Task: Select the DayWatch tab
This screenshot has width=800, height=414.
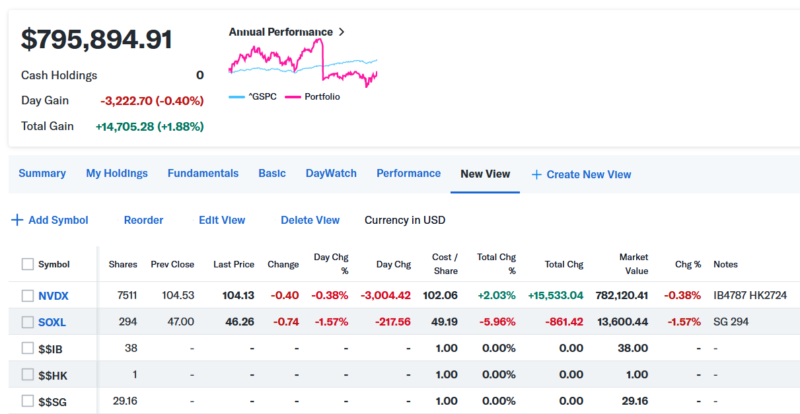Action: coord(330,174)
